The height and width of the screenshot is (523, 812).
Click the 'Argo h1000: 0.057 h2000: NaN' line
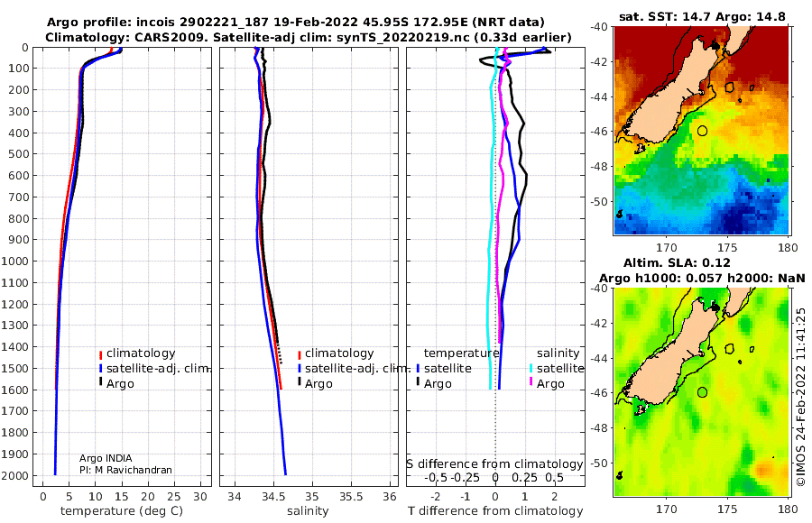point(702,278)
